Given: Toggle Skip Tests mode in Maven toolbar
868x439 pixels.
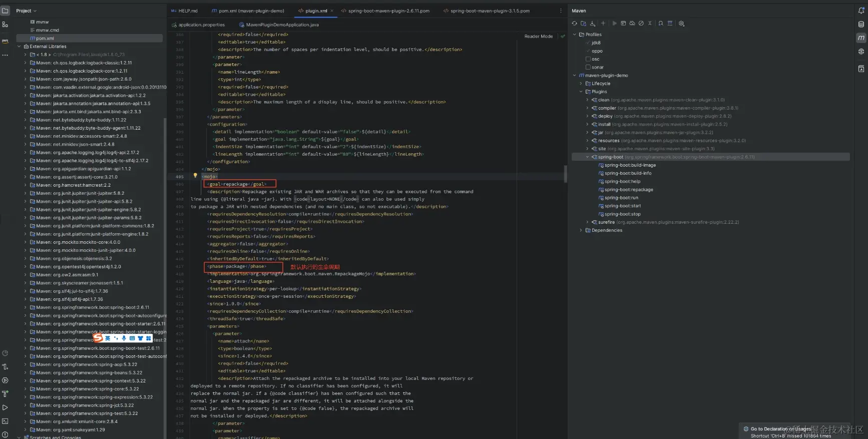Looking at the screenshot, I should [641, 24].
